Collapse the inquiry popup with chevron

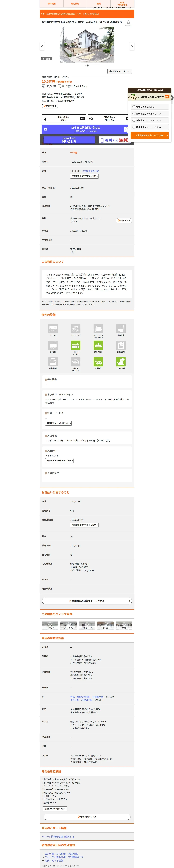tap(168, 90)
